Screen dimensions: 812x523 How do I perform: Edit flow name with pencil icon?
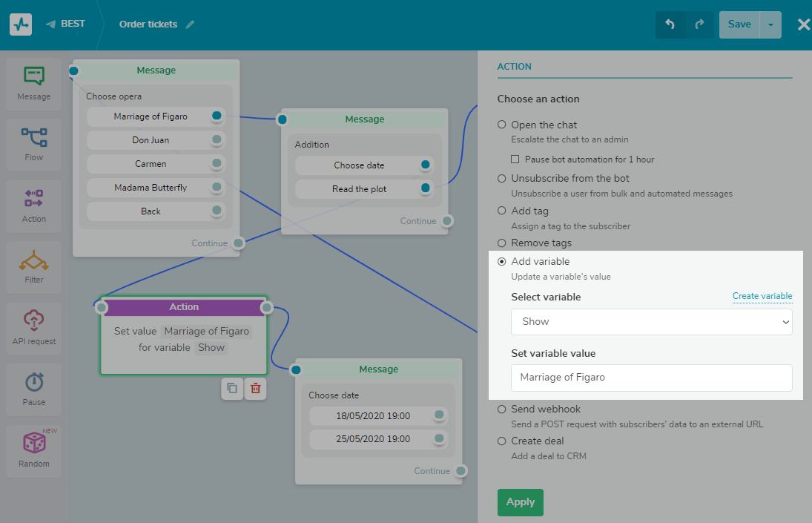click(x=191, y=24)
